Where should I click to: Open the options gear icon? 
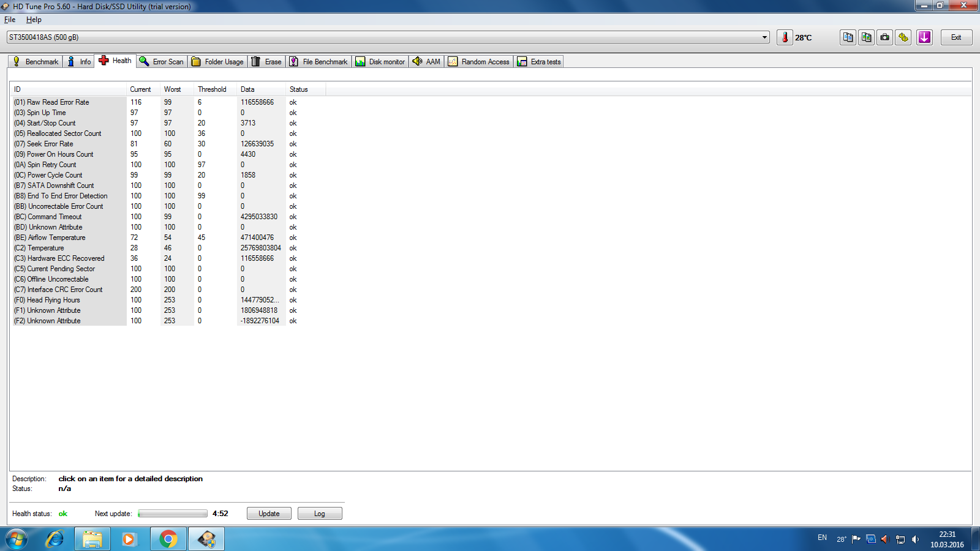pos(903,37)
